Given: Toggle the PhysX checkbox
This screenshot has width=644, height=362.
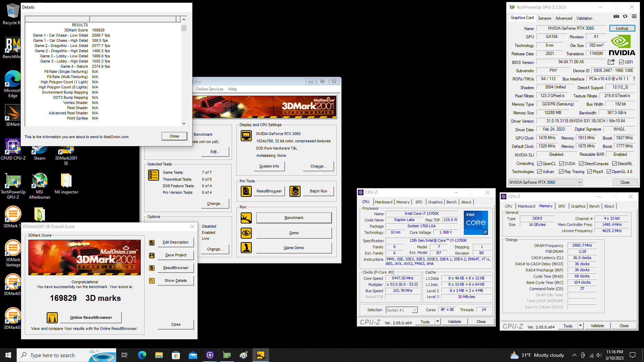Looking at the screenshot, I should (590, 172).
